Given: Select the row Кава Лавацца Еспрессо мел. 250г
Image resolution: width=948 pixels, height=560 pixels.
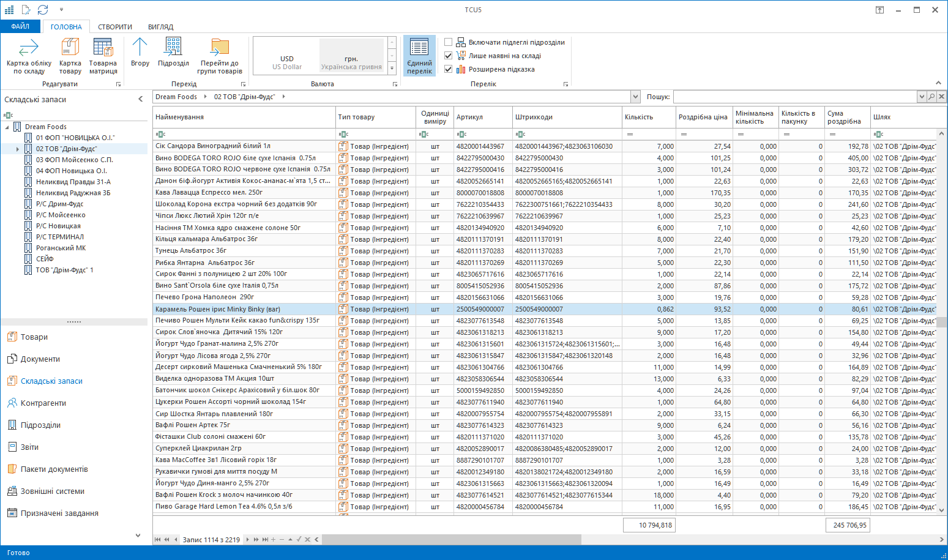Looking at the screenshot, I should point(544,193).
